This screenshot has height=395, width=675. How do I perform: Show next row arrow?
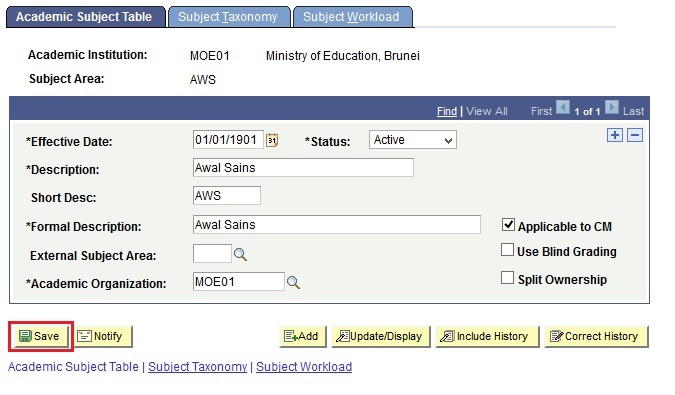(x=612, y=107)
